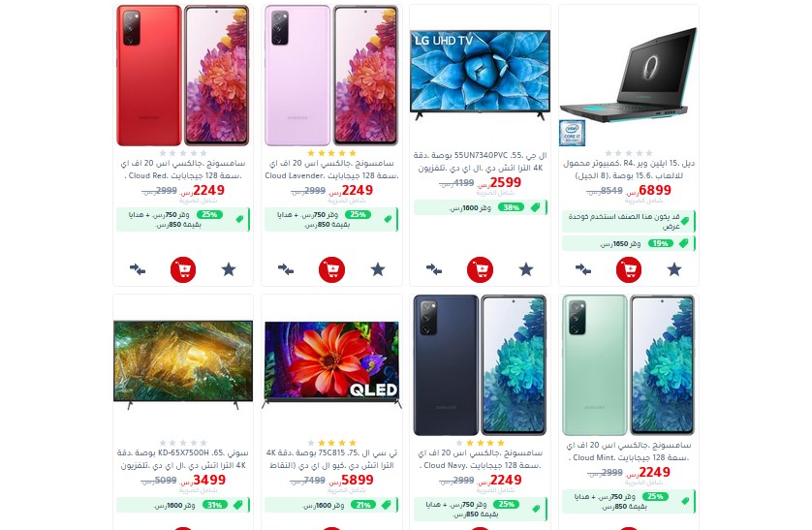Favorite the Cloud Red Galaxy with star icon
812x530 pixels.
pos(229,269)
